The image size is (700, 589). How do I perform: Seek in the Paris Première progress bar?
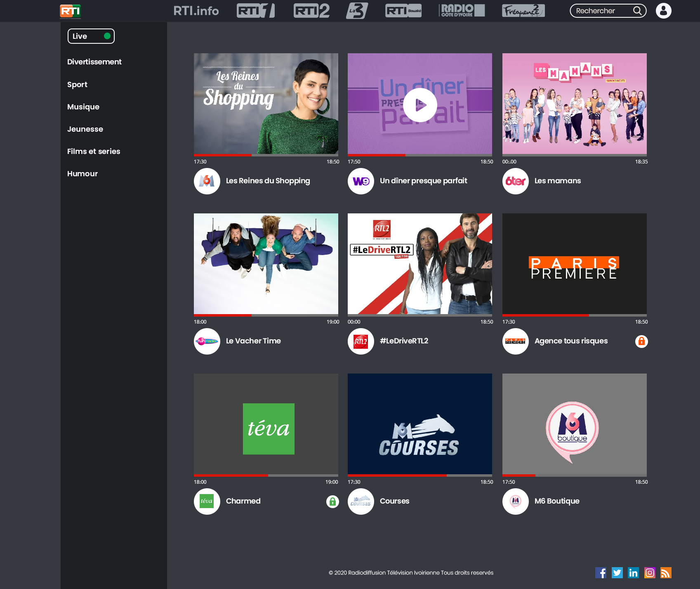tap(575, 315)
